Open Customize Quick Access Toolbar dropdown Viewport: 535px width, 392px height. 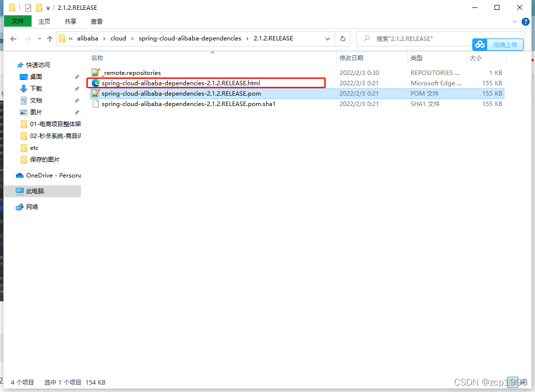48,8
